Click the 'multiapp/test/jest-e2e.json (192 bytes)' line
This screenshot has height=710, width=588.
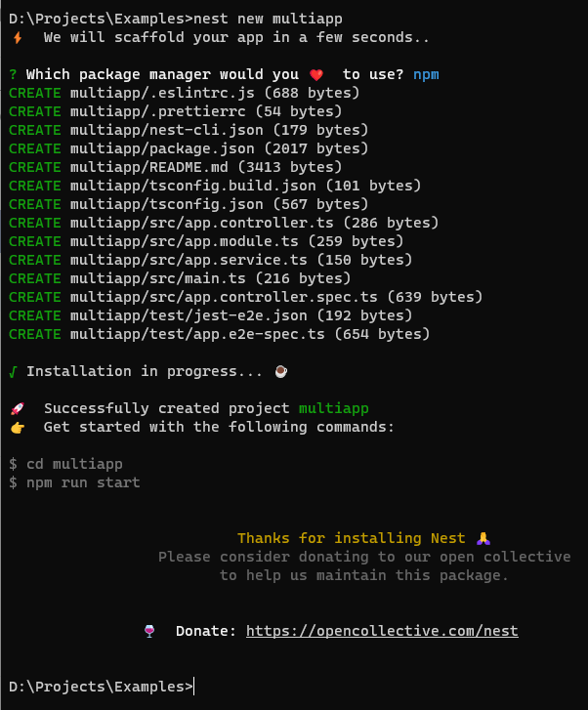[241, 315]
